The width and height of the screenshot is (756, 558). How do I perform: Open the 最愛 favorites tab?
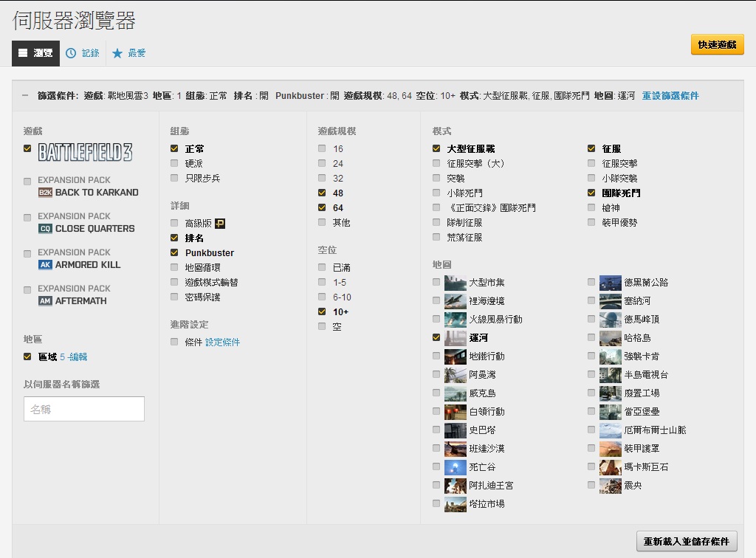pos(129,53)
